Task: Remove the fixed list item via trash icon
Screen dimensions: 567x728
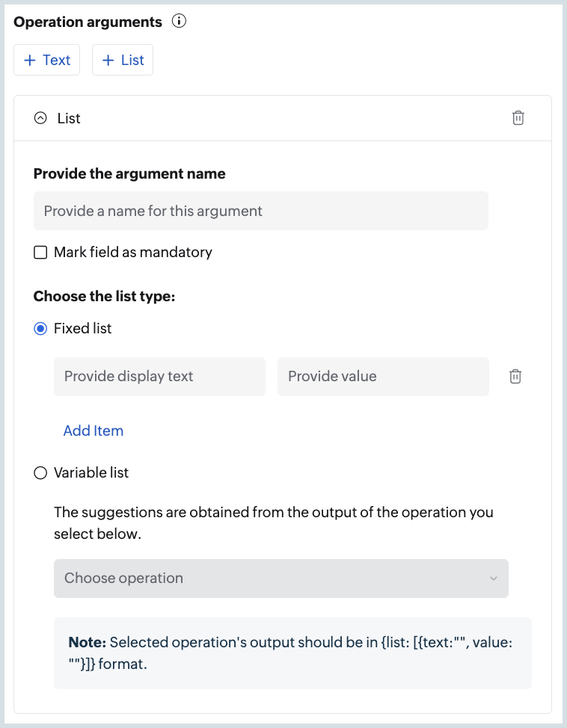Action: coord(515,376)
